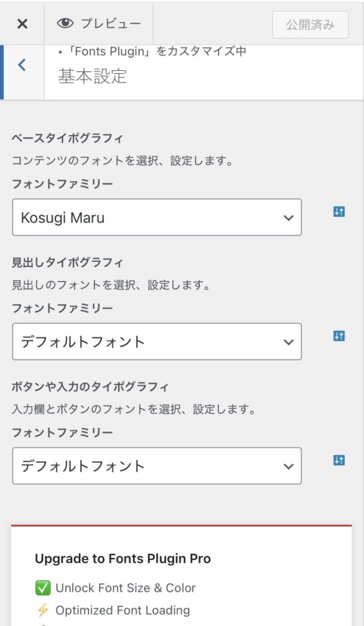364x626 pixels.
Task: Click the Unlock Font Size & Color text
Action: [126, 588]
